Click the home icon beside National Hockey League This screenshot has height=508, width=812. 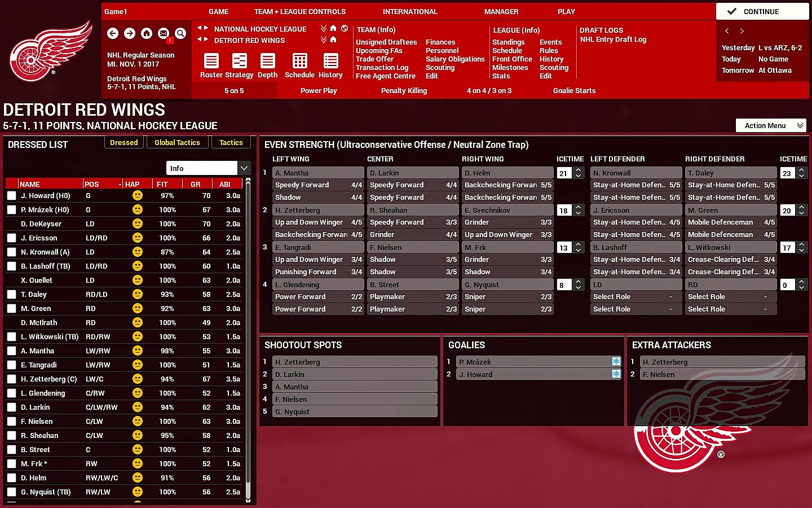[333, 28]
